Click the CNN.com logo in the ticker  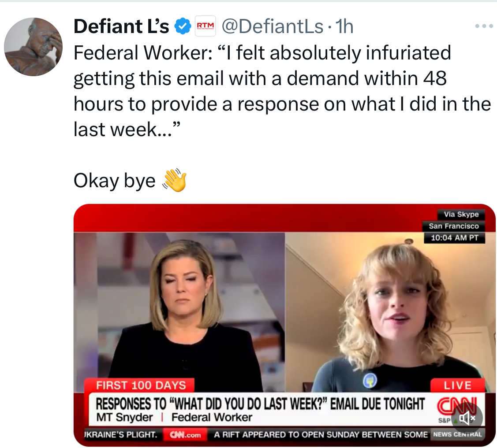point(185,435)
